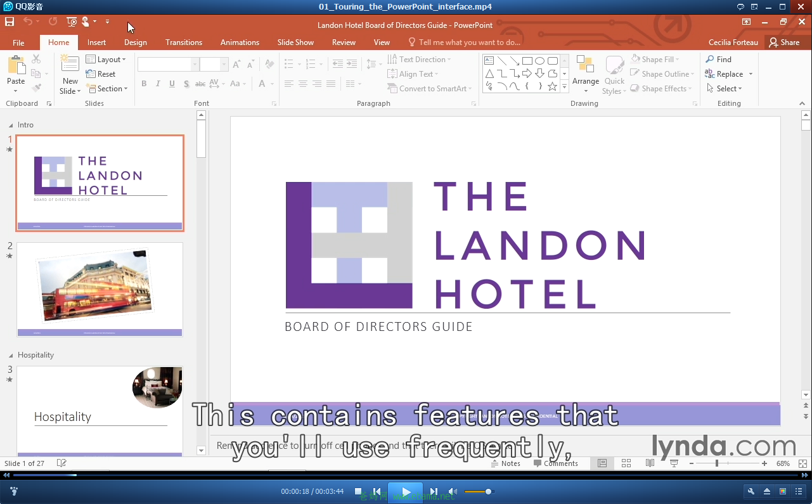Screen dimensions: 812x504
Task: Click Tell me what you want to do box
Action: pos(464,42)
